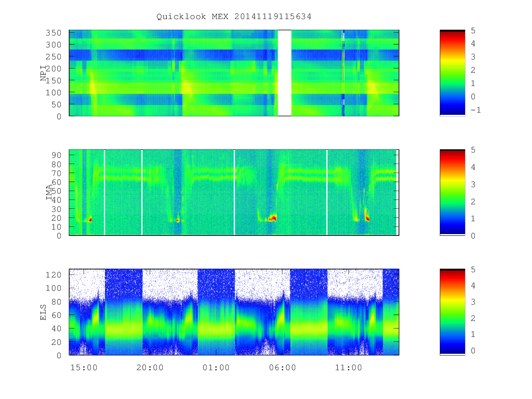
Task: Click the ELS axis label
Action: coord(43,312)
